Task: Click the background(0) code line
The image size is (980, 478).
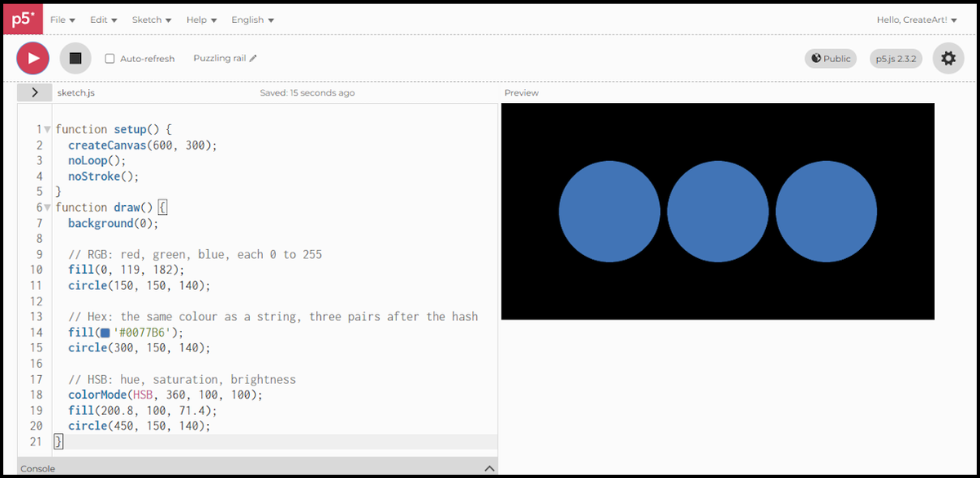Action: 114,223
